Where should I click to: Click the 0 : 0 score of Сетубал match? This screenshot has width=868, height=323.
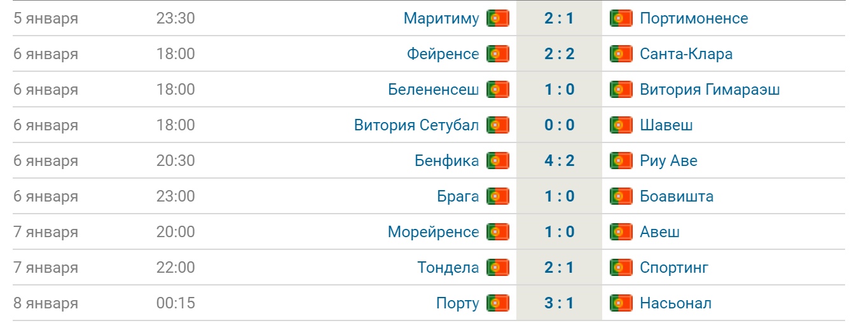tap(560, 125)
